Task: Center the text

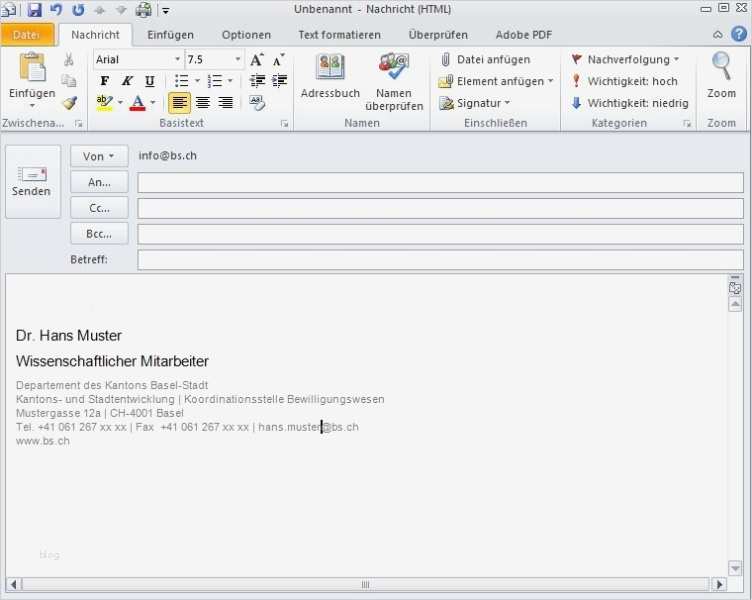Action: point(203,102)
